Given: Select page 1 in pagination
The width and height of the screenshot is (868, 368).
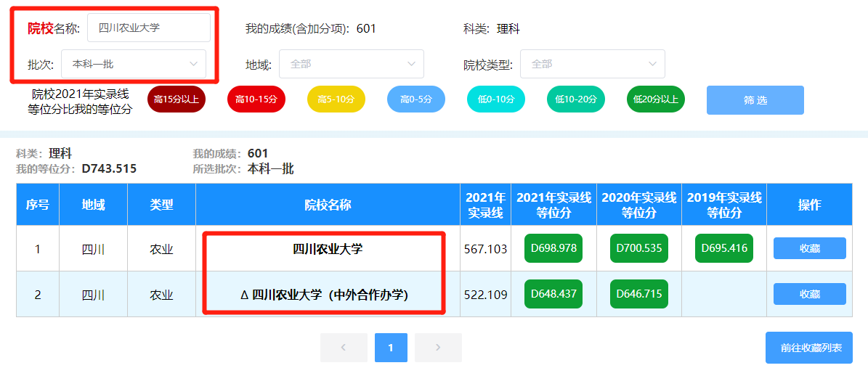Looking at the screenshot, I should pos(391,348).
